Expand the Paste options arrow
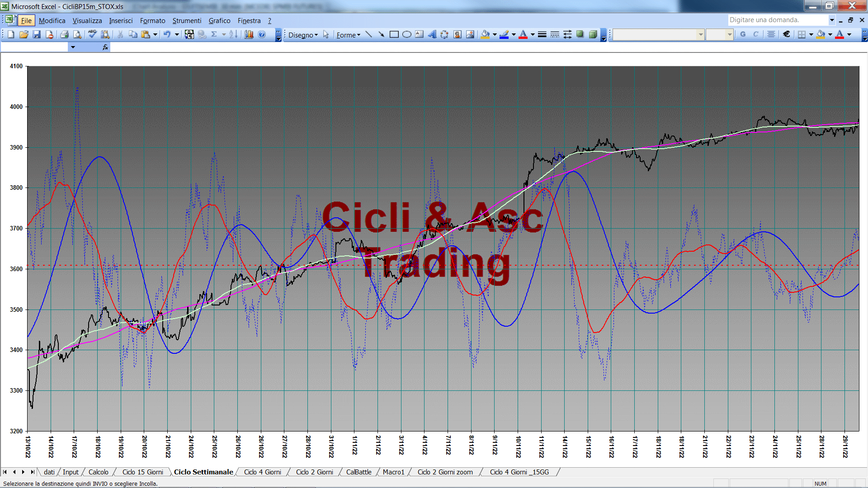 155,34
